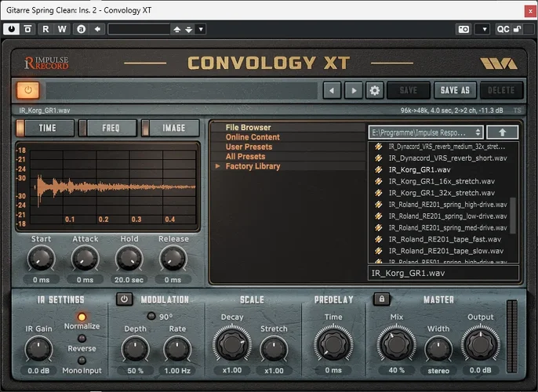Image resolution: width=538 pixels, height=392 pixels.
Task: Open the host preset dropdown arrow
Action: (201, 29)
